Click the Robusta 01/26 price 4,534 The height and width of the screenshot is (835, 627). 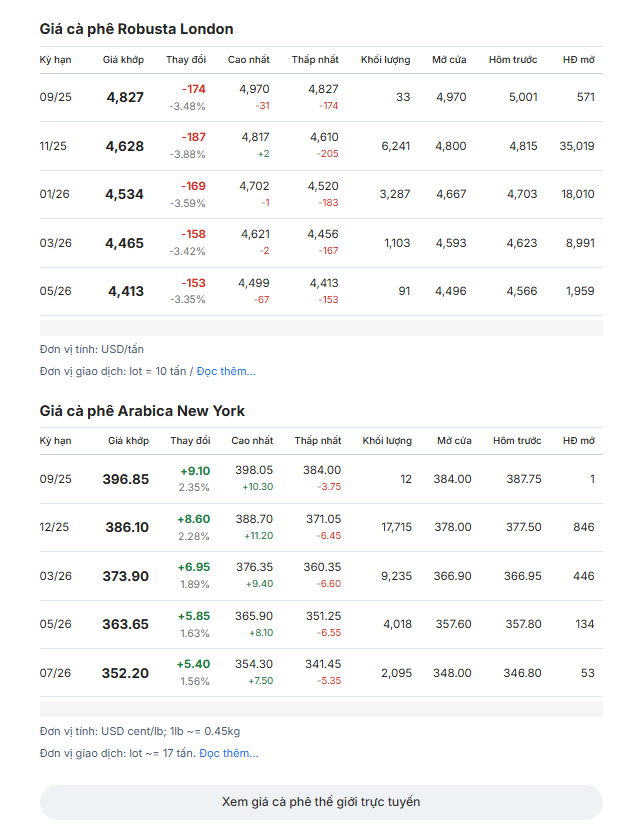tap(124, 194)
